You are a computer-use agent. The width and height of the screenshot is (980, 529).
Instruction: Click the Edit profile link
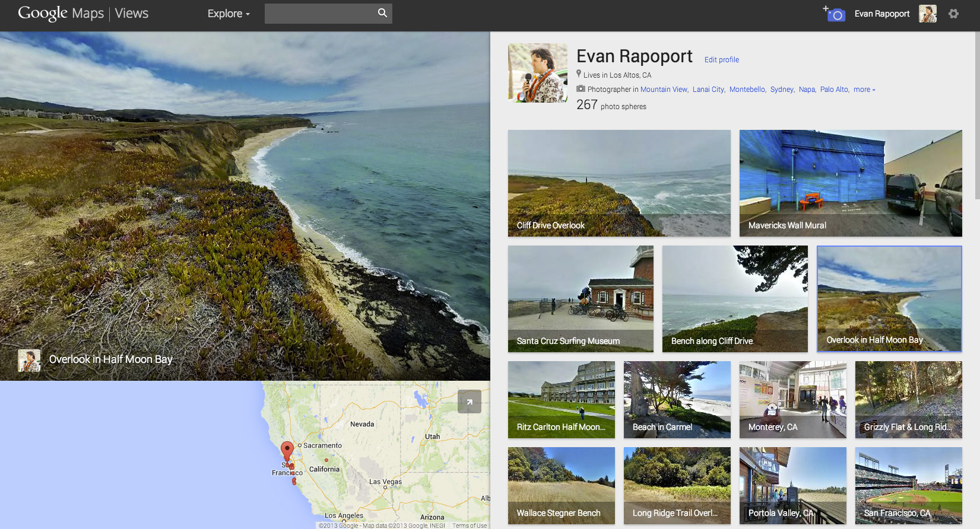coord(721,60)
